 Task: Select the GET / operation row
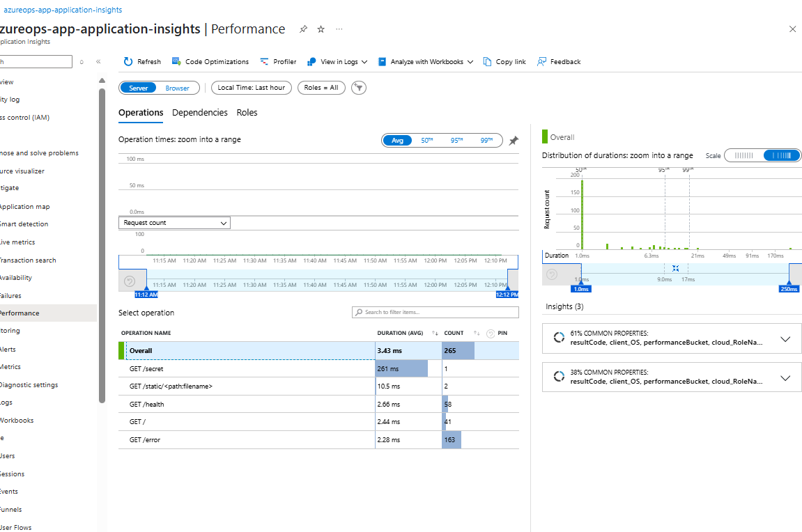tap(318, 421)
